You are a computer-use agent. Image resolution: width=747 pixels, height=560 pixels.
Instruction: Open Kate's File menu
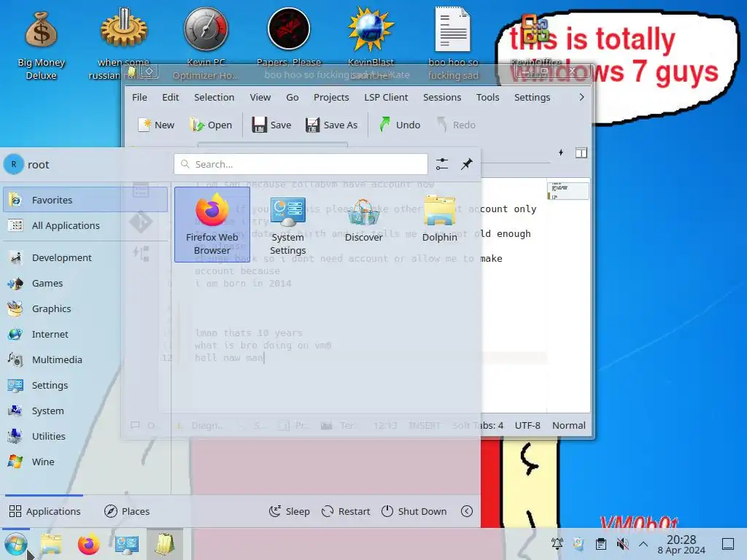pyautogui.click(x=139, y=97)
